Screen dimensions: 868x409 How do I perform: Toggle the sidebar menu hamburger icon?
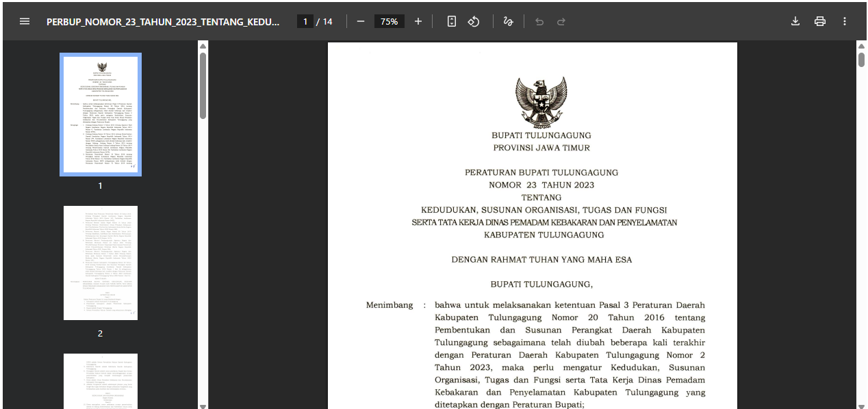click(x=25, y=21)
